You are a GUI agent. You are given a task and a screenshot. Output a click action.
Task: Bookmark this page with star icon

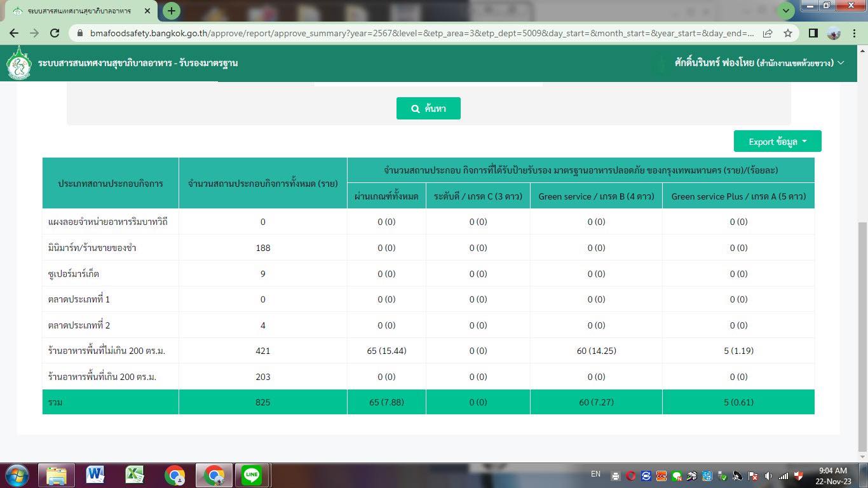pyautogui.click(x=788, y=33)
